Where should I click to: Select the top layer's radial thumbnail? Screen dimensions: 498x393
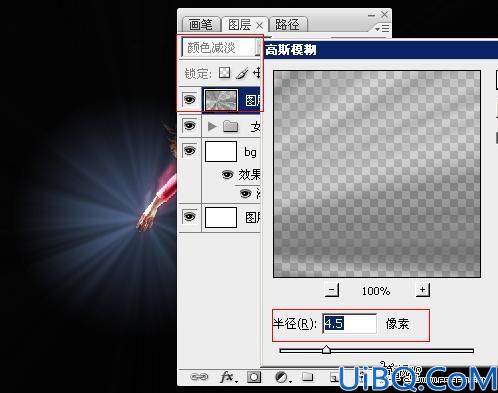(221, 100)
